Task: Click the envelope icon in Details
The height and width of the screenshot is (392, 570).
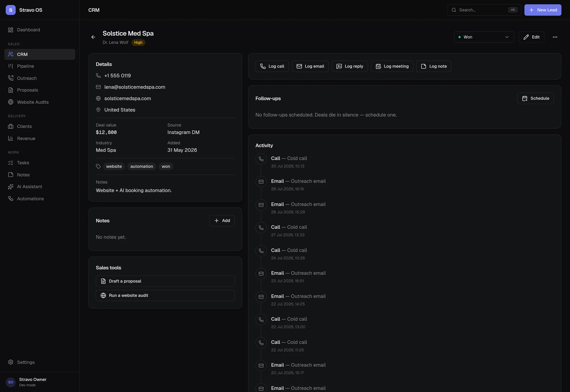Action: point(98,87)
